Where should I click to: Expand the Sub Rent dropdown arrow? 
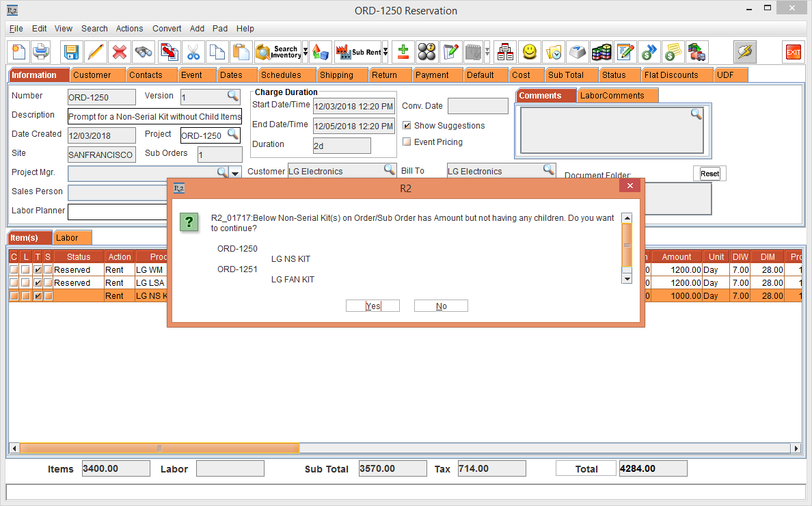385,52
